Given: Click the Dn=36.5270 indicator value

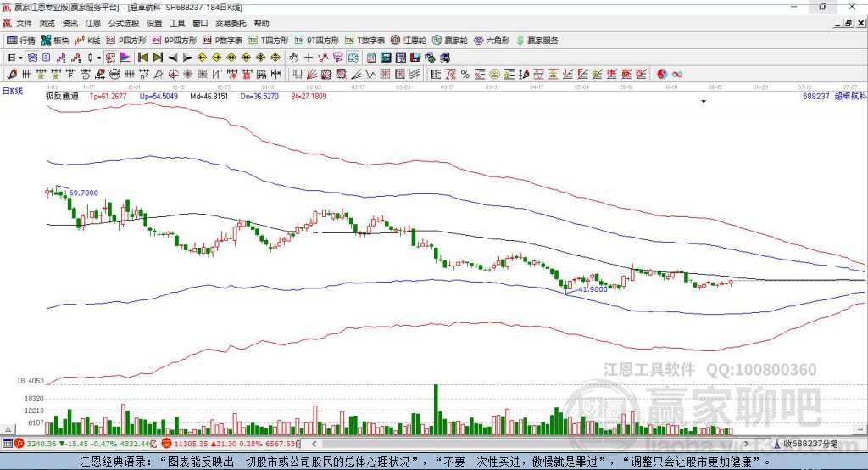Looking at the screenshot, I should click(259, 97).
